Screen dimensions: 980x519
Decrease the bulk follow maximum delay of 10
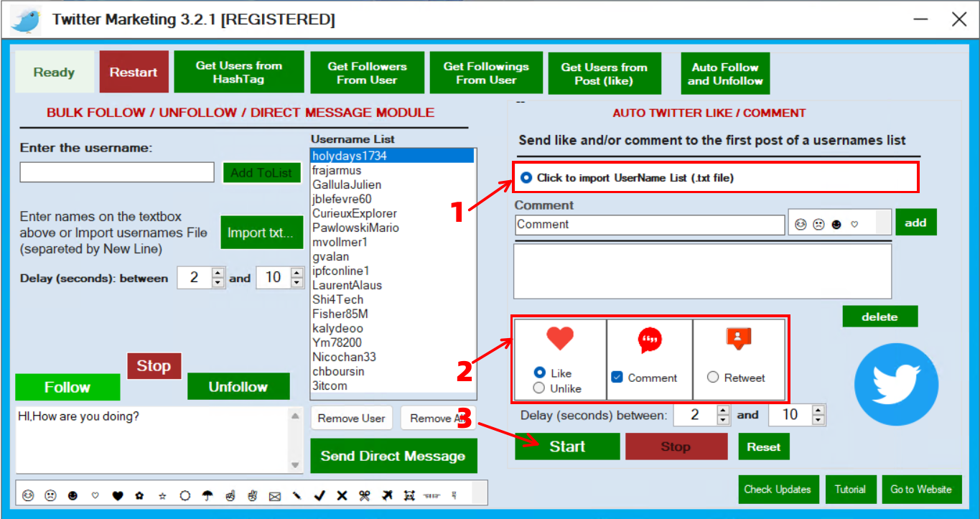click(x=297, y=282)
